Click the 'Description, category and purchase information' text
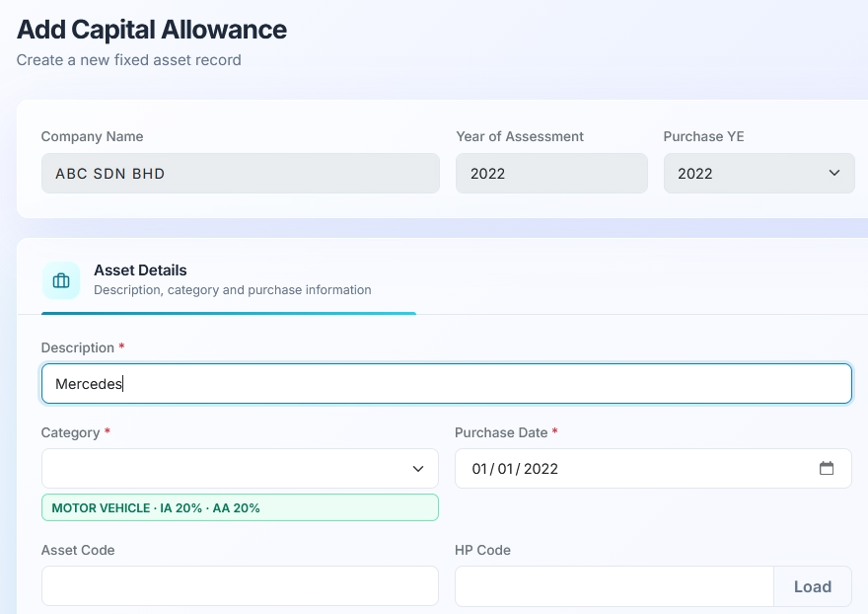Screen dimensions: 868x614 tap(233, 290)
